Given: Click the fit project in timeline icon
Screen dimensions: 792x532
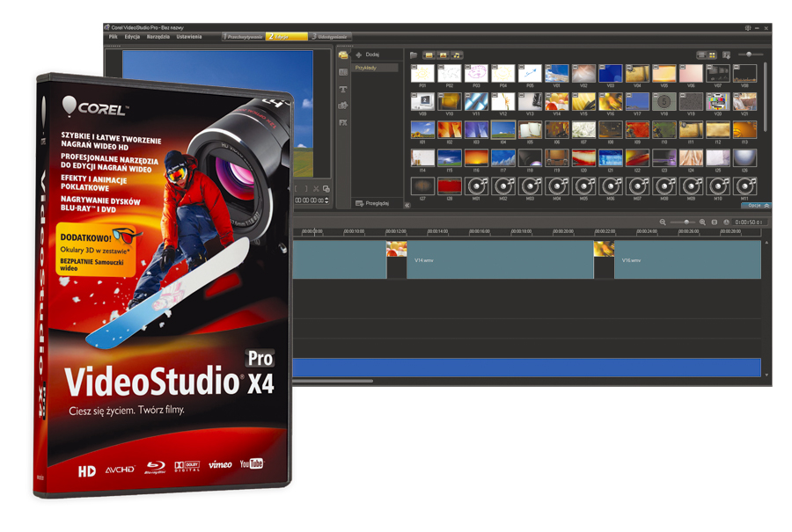Looking at the screenshot, I should tap(715, 222).
